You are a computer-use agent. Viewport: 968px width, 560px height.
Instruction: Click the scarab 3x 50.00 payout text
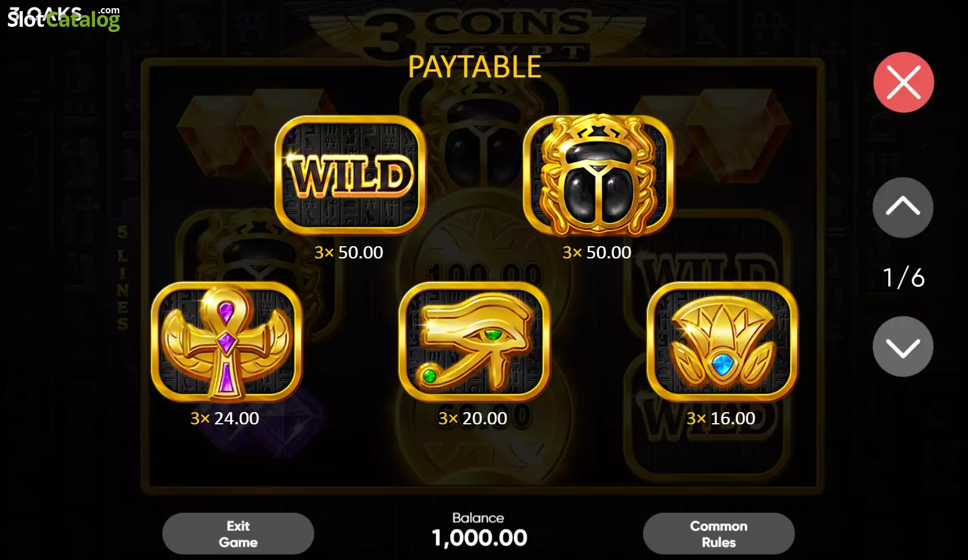[x=597, y=253]
